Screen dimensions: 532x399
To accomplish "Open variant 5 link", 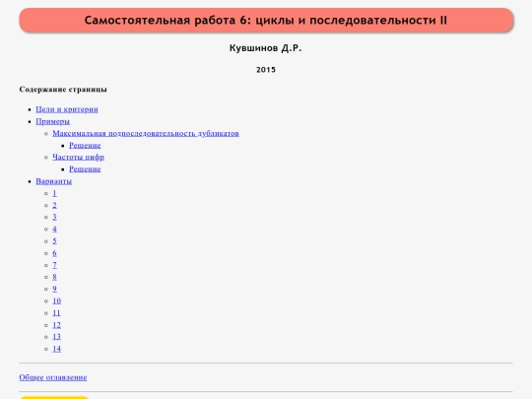I will (x=54, y=241).
